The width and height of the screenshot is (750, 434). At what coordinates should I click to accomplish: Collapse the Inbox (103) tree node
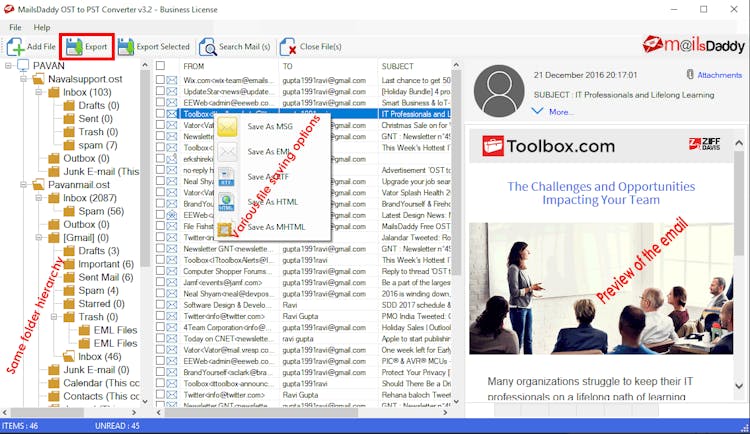click(x=39, y=92)
